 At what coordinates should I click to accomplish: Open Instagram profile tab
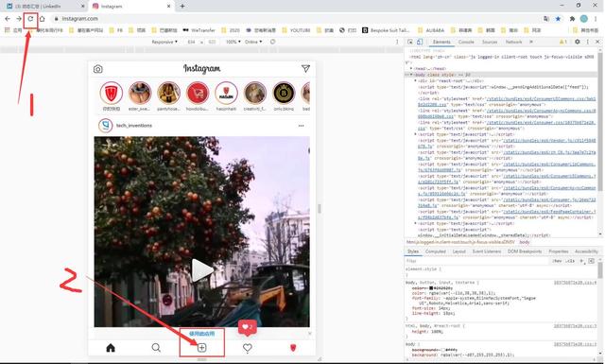click(x=293, y=348)
